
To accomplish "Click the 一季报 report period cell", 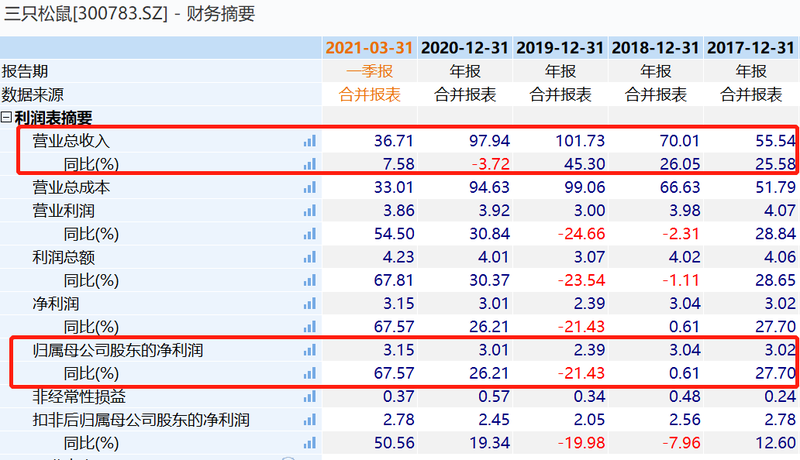I will (x=369, y=71).
